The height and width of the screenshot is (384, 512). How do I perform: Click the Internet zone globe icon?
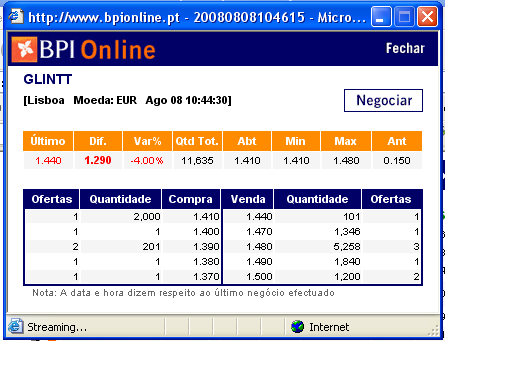297,327
